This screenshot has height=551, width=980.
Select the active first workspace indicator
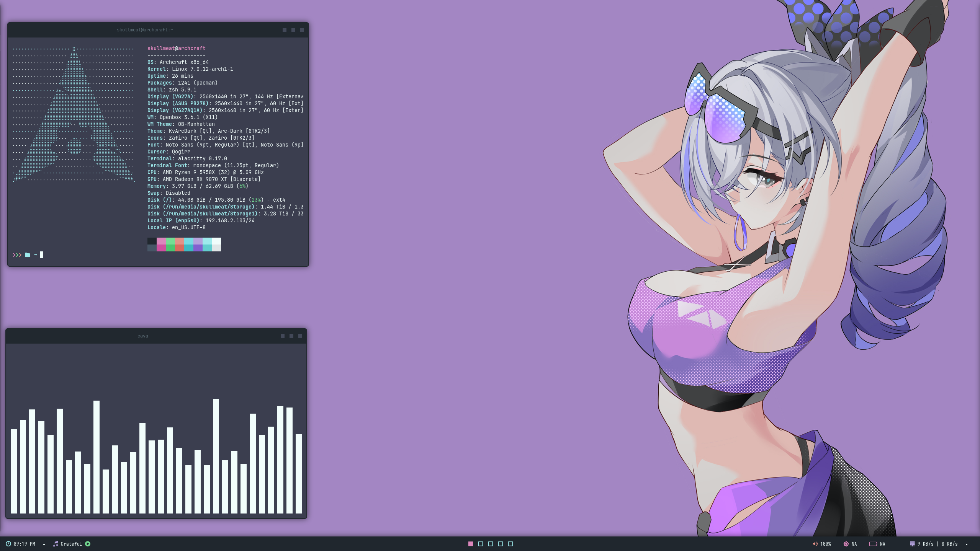(471, 544)
